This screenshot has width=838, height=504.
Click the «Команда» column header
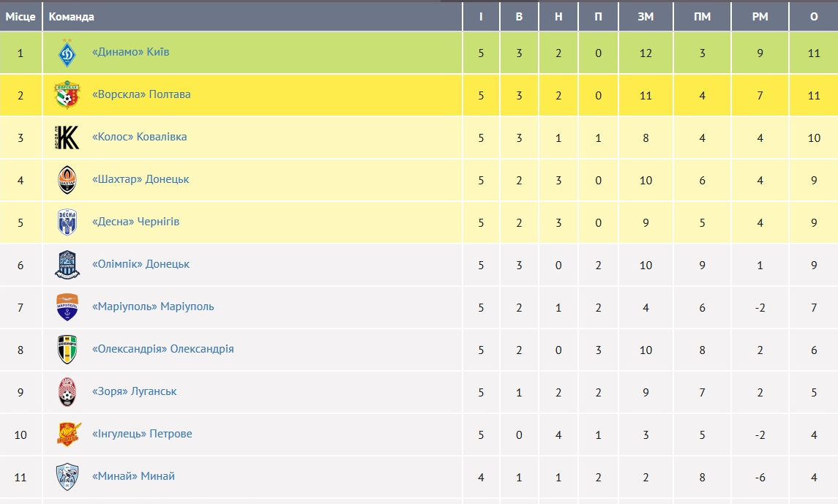click(72, 17)
